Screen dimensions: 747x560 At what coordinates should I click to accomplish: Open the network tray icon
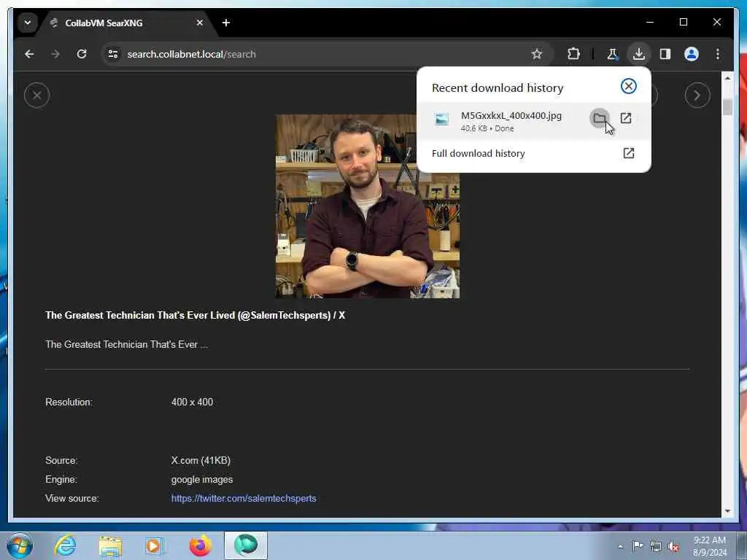pyautogui.click(x=656, y=547)
